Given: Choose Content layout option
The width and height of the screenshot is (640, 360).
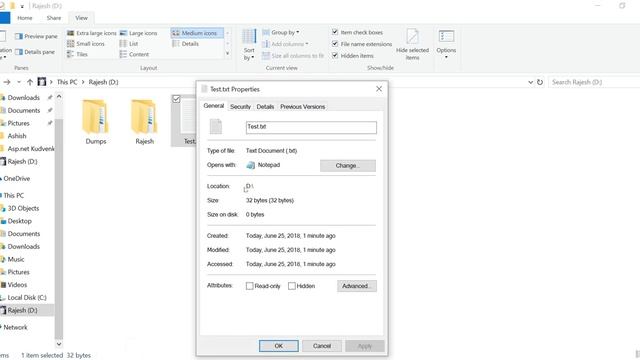Looking at the screenshot, I should point(134,54).
